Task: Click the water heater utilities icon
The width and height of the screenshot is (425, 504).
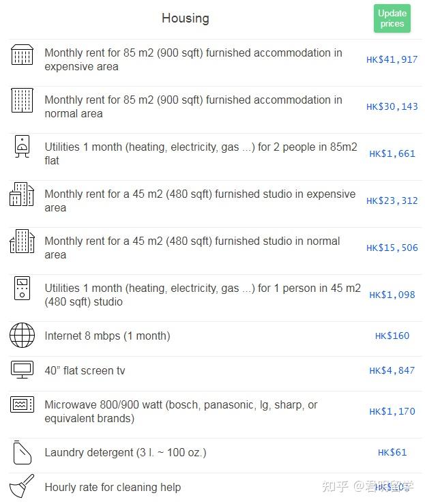Action: (x=22, y=146)
